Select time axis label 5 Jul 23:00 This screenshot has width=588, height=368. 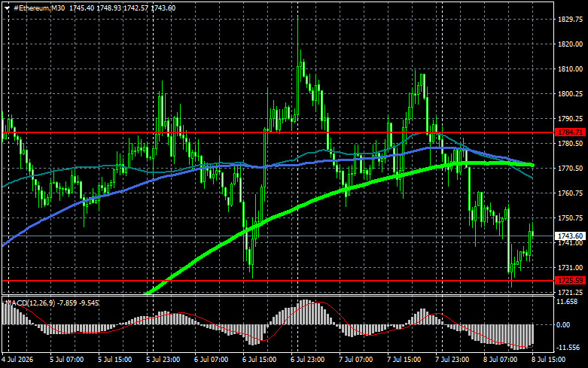point(163,360)
